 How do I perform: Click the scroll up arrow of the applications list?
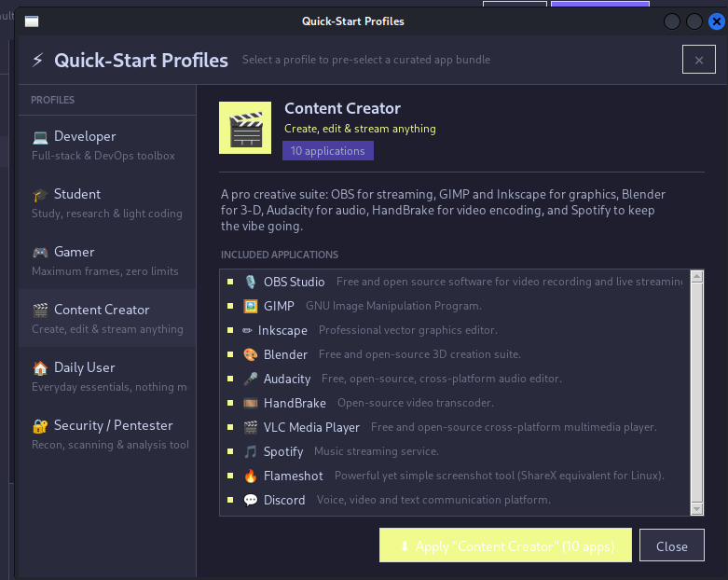pyautogui.click(x=696, y=276)
